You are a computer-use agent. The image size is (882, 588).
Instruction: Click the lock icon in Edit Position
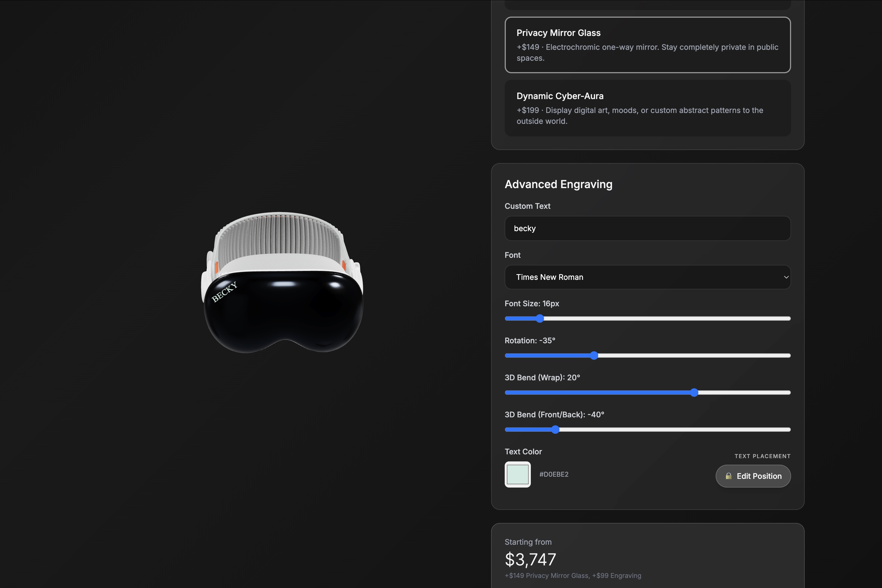tap(728, 476)
